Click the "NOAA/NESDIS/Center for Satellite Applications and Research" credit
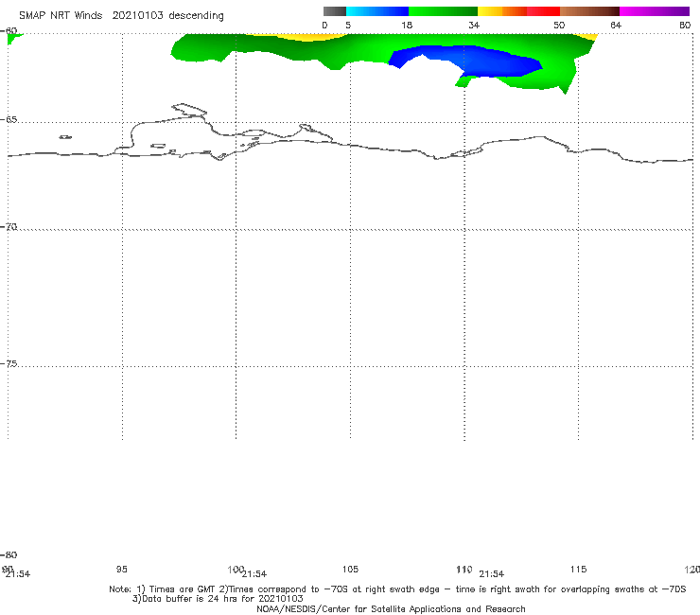Screen dimensions: 700x615 click(391, 609)
